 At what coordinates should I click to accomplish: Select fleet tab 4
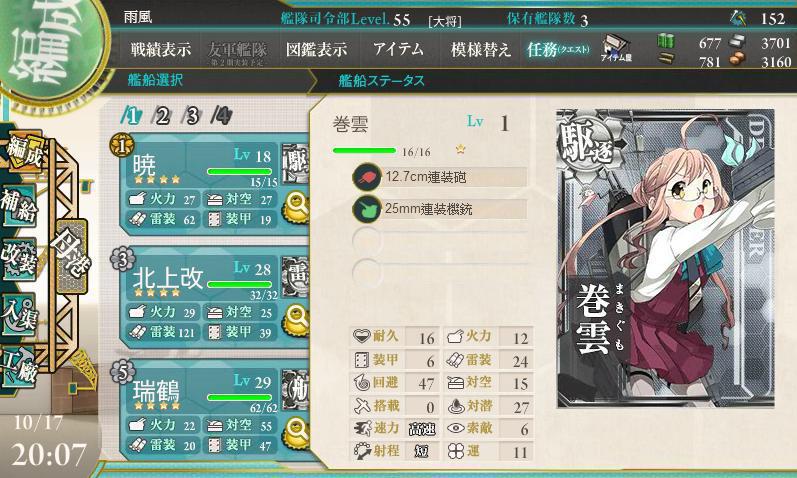pyautogui.click(x=222, y=116)
